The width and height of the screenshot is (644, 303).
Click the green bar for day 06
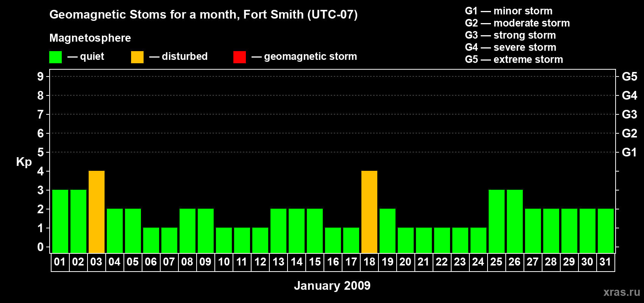click(x=151, y=241)
